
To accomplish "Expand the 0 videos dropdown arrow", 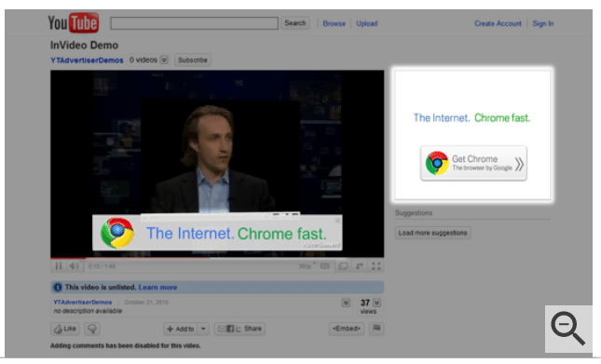I will (x=164, y=60).
